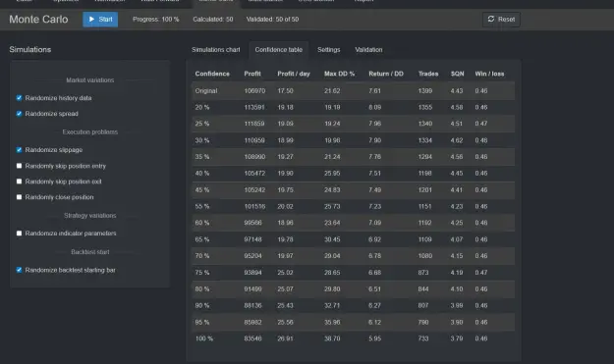Click the Monte Carlo page title

pos(38,20)
